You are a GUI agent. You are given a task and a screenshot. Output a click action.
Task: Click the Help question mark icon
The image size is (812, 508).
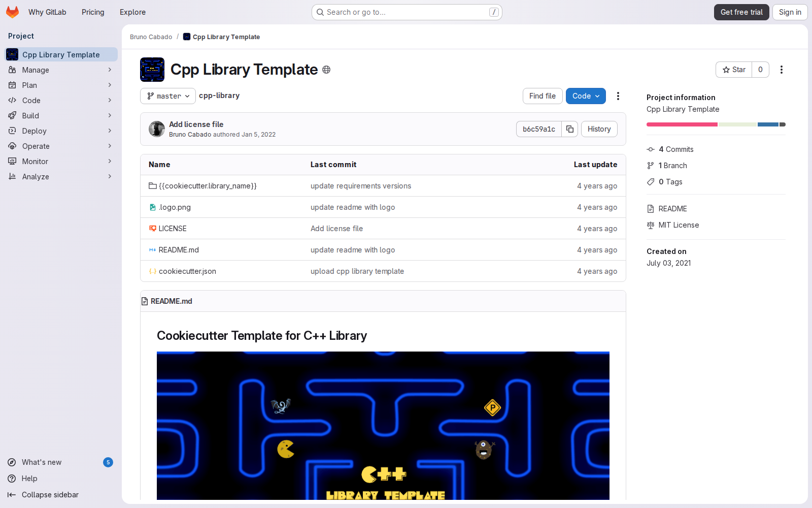pyautogui.click(x=11, y=479)
